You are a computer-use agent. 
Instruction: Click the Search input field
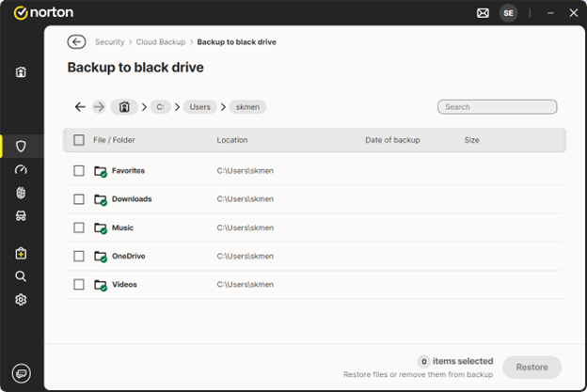[x=497, y=107]
